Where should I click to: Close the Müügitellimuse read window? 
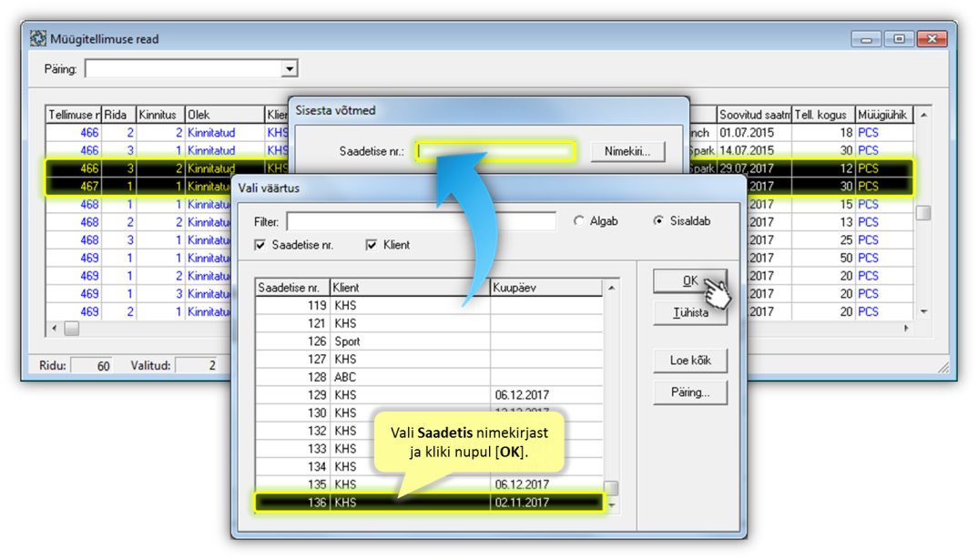click(x=932, y=39)
